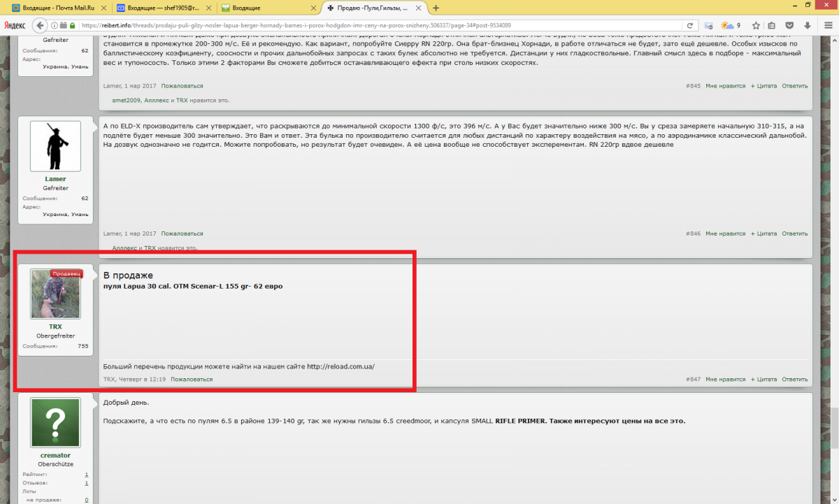
Task: Click 'пуля Lapua 30 cal. OTM Scenar-L' text
Action: (x=162, y=287)
